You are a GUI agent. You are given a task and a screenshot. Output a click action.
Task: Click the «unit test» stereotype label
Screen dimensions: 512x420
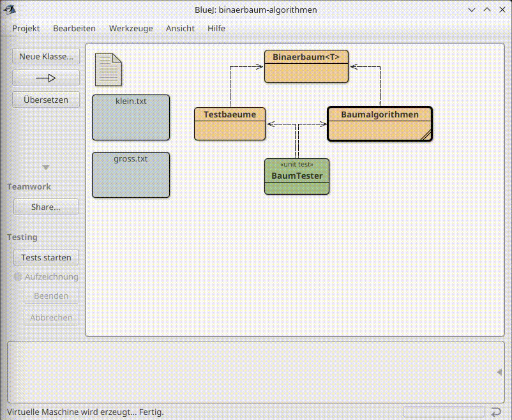297,164
